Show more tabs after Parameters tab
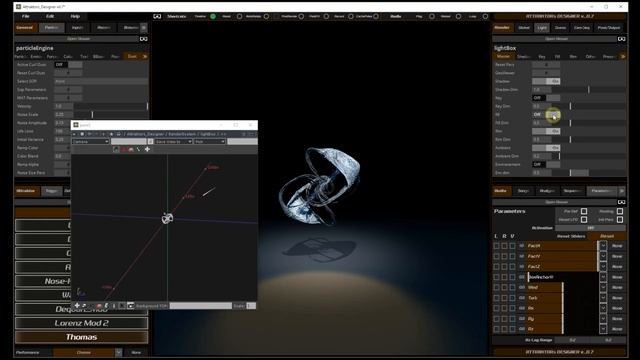This screenshot has height=360, width=640. click(x=622, y=191)
